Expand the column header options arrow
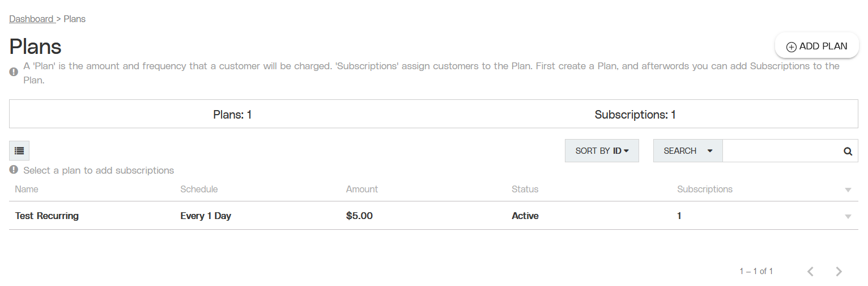The height and width of the screenshot is (286, 868). (848, 190)
